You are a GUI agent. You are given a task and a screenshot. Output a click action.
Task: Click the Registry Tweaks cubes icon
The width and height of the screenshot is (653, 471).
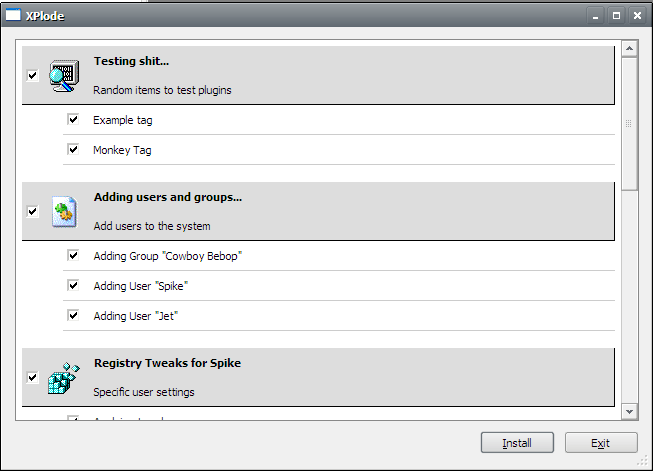tap(63, 378)
